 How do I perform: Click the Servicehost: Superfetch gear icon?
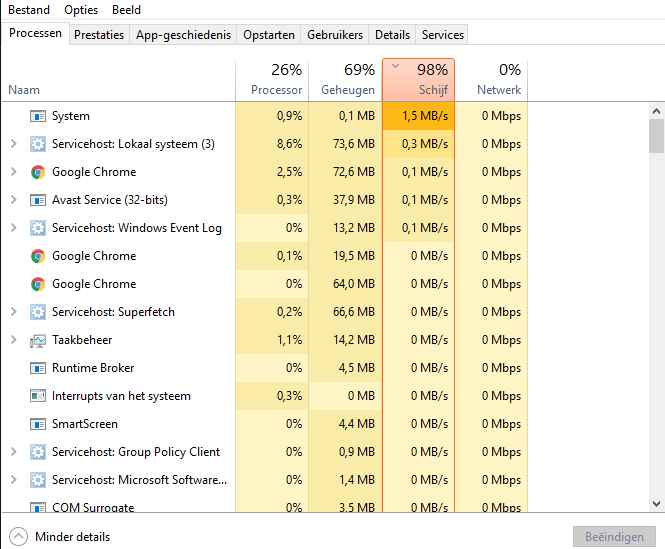pos(38,312)
